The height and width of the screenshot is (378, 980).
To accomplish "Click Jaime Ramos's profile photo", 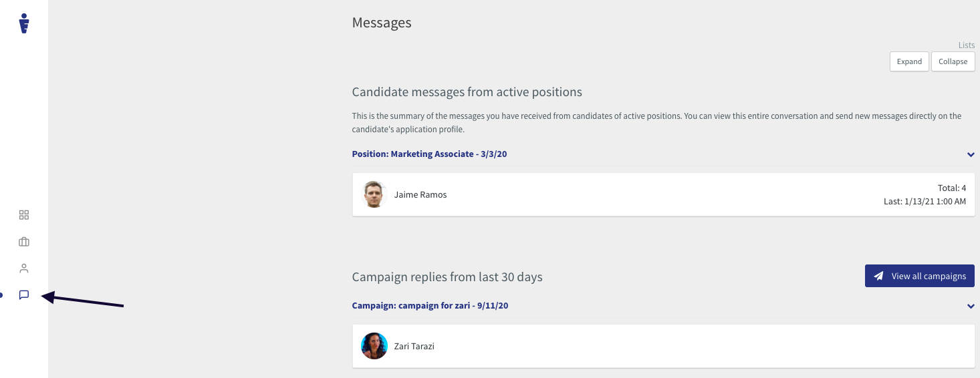I will [374, 194].
